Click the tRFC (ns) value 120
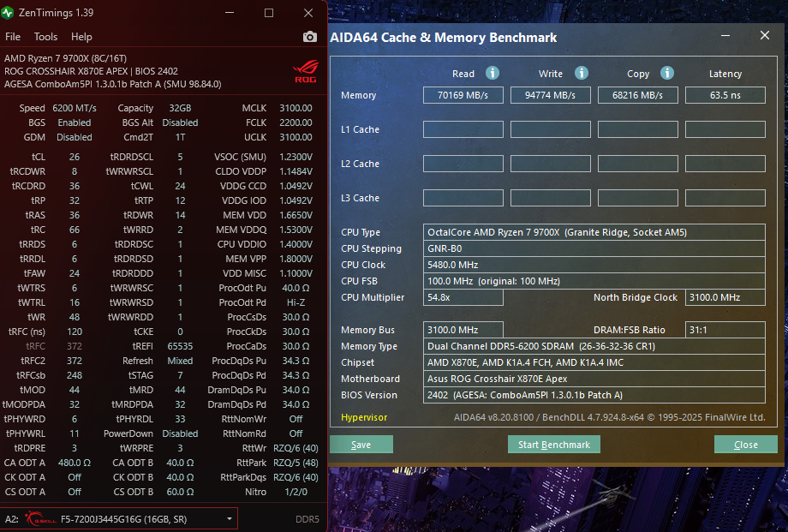The image size is (788, 532). (x=75, y=332)
